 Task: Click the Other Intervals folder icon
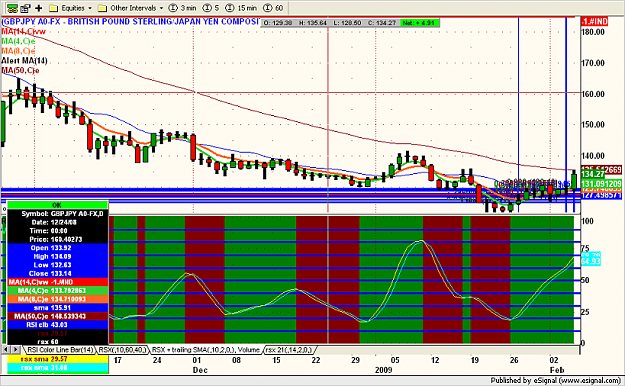[102, 8]
